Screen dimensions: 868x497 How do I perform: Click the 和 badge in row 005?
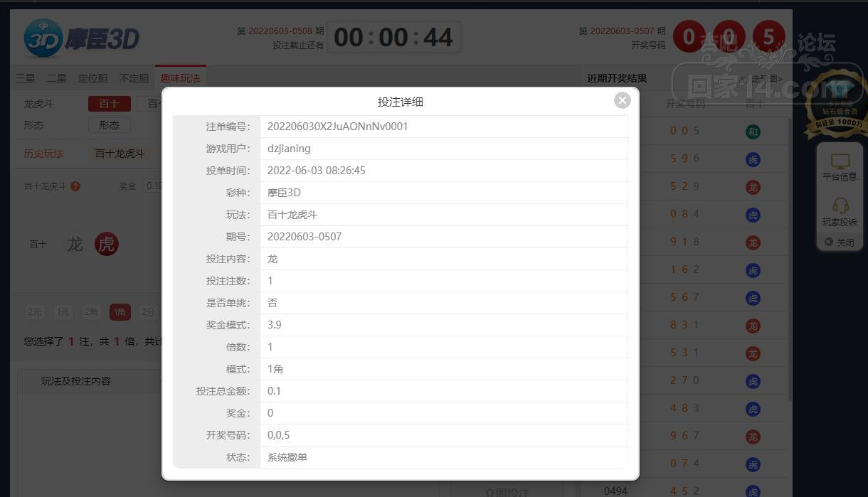(753, 132)
